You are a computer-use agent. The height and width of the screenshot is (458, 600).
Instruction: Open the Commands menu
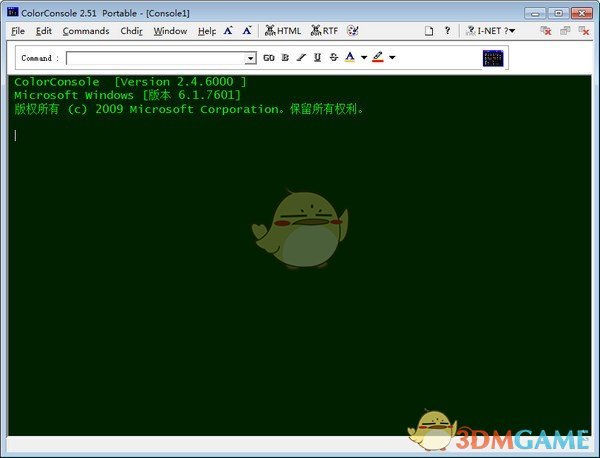pos(86,31)
